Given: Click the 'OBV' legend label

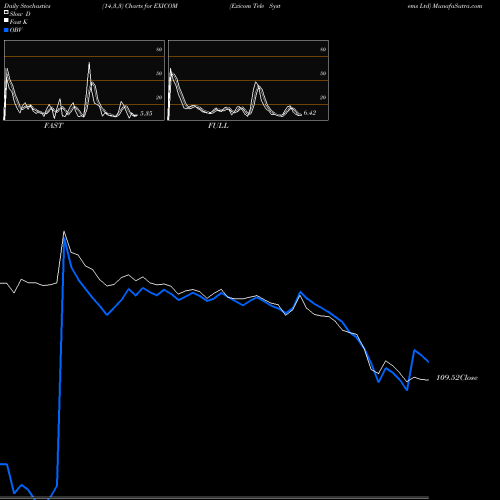Looking at the screenshot, I should coord(16,30).
